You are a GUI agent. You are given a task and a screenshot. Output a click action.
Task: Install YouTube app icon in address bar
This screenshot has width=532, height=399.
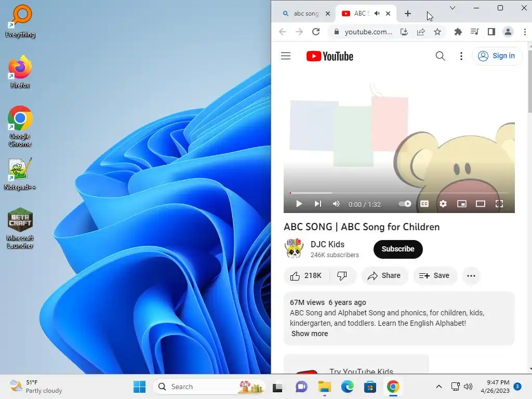(404, 32)
